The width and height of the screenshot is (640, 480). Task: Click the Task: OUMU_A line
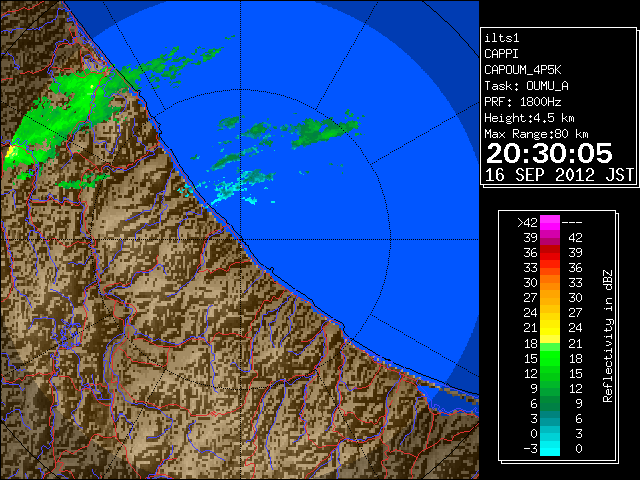[526, 86]
